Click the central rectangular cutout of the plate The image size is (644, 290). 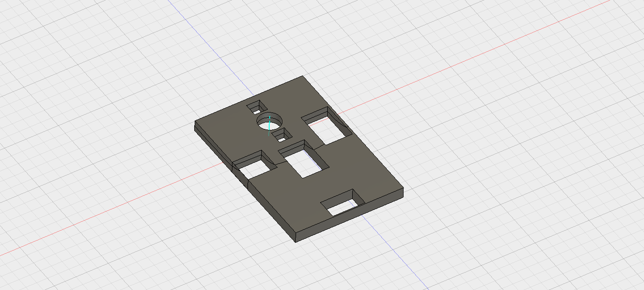pos(304,159)
